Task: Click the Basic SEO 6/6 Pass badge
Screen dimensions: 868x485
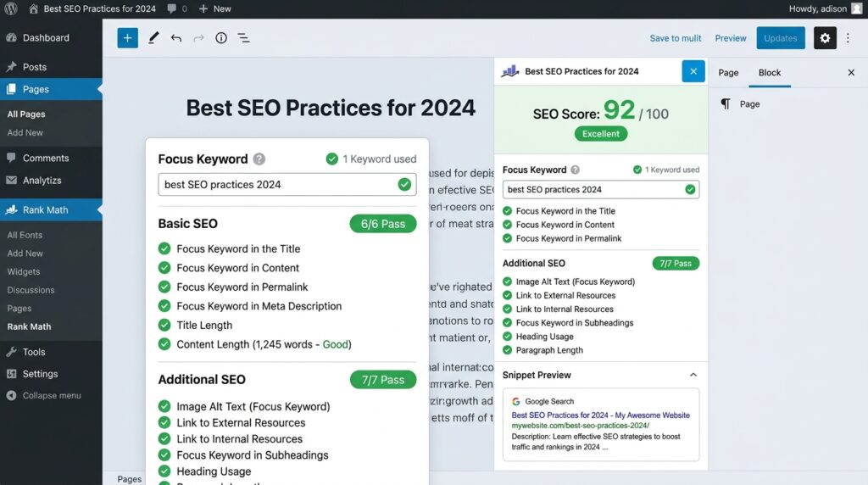Action: pos(382,224)
